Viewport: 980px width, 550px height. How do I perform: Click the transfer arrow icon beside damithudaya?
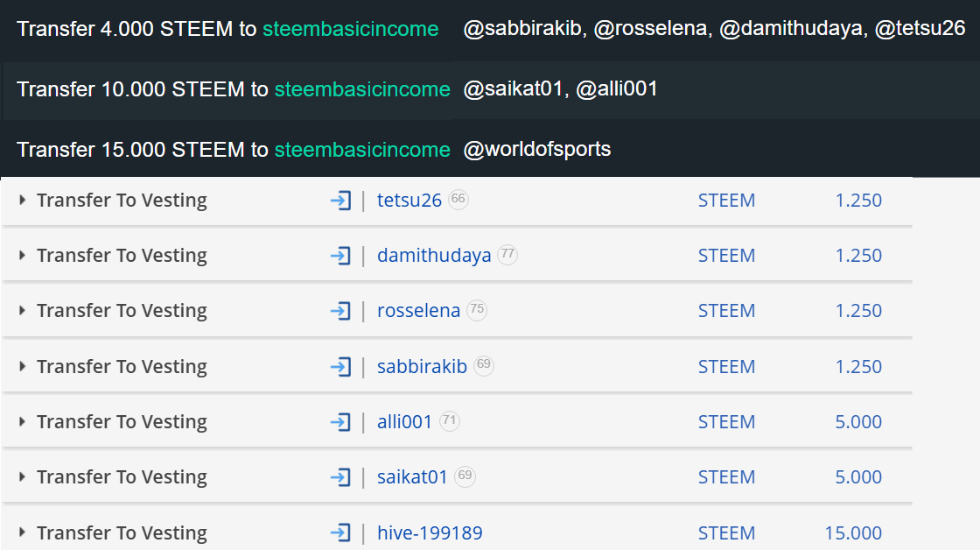click(x=340, y=256)
